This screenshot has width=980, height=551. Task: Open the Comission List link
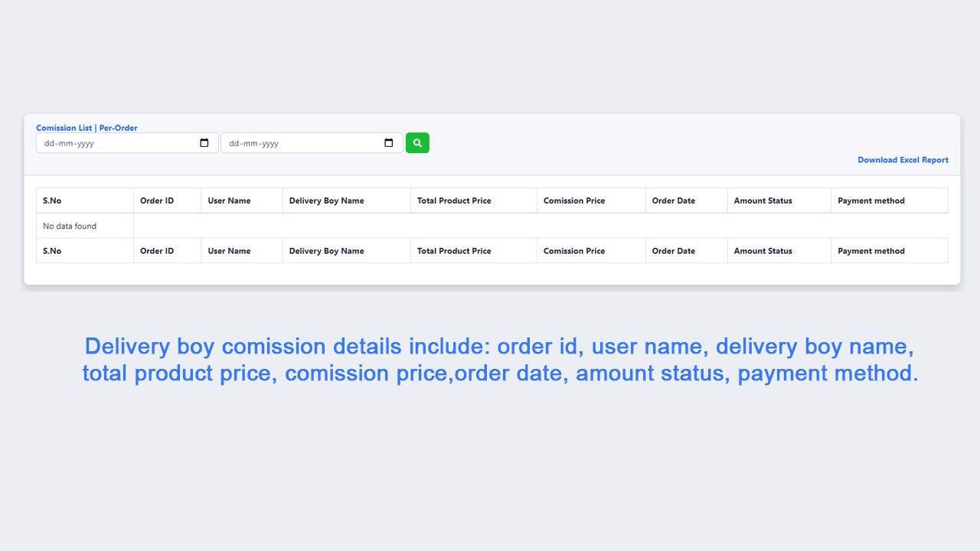tap(64, 128)
